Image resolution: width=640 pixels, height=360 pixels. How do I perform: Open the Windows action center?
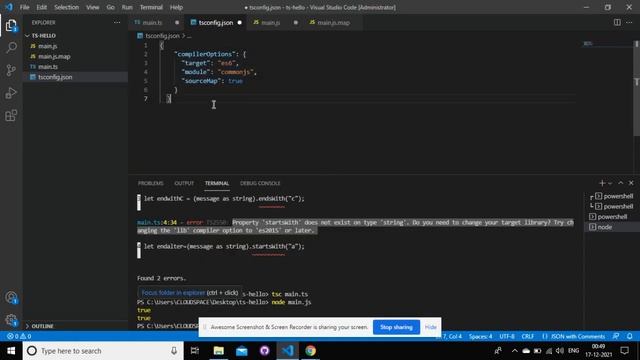click(x=624, y=351)
